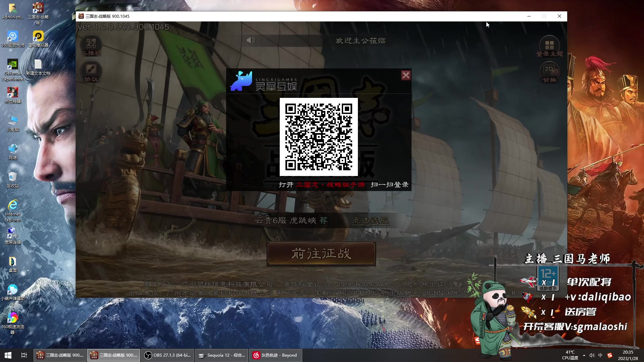
Task: Open Task View in taskbar
Action: coord(24,355)
